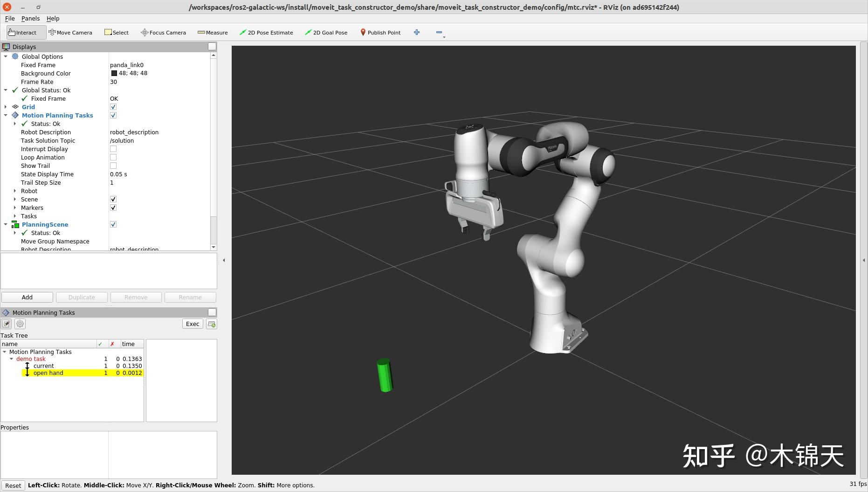Uncheck the Grid display checkbox
The height and width of the screenshot is (492, 868).
click(x=113, y=106)
